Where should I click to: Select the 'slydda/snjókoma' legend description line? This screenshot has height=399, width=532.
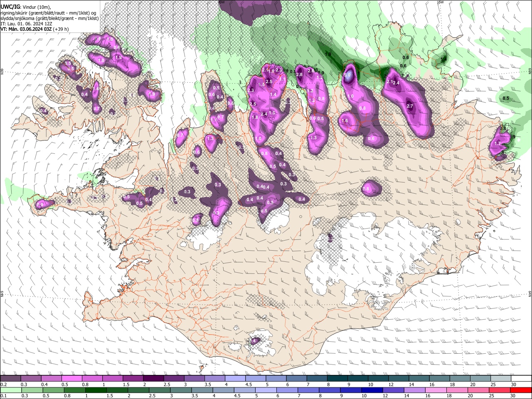[x=49, y=18]
